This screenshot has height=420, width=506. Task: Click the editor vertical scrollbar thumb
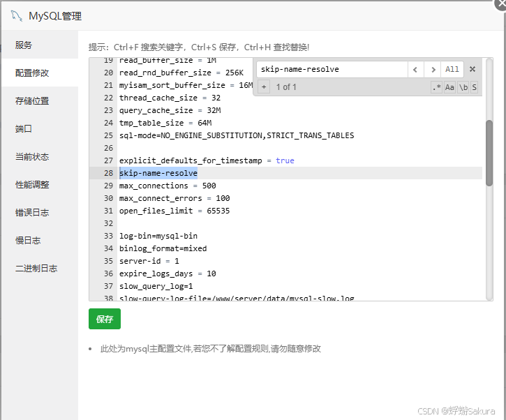(x=489, y=153)
